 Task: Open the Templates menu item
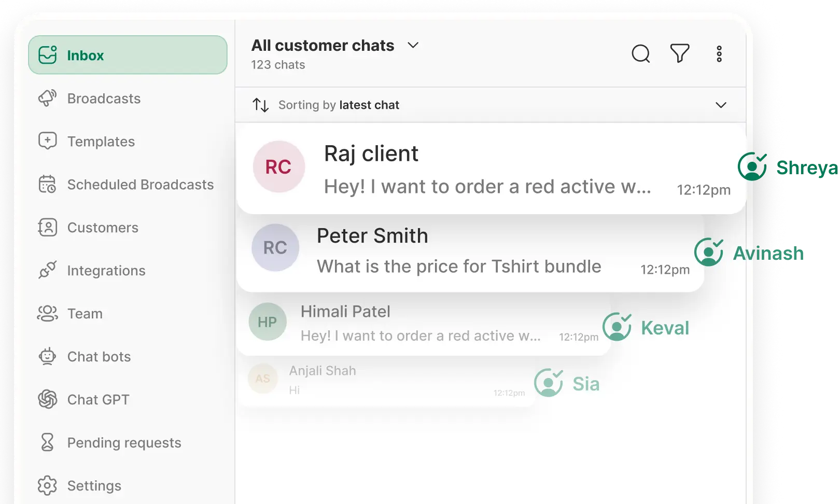pos(101,142)
